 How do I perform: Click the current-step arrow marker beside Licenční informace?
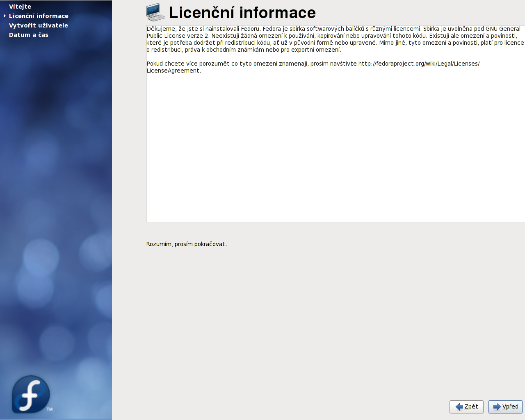[x=5, y=16]
